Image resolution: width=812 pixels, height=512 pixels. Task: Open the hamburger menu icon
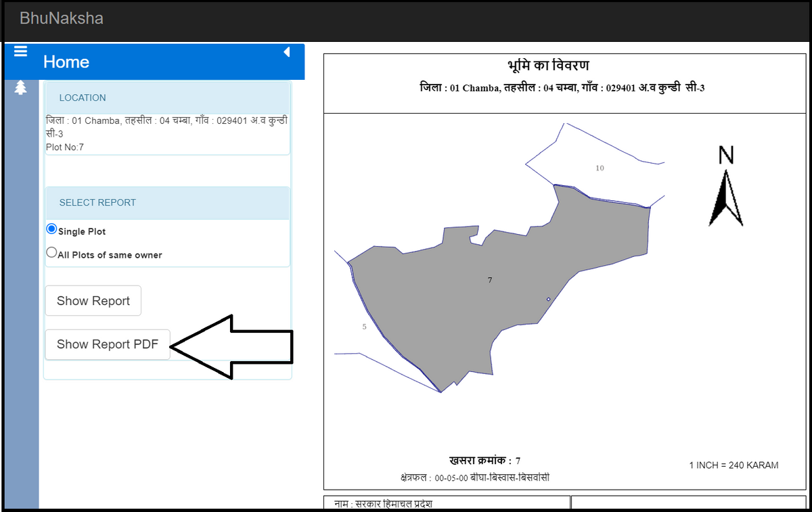click(20, 52)
